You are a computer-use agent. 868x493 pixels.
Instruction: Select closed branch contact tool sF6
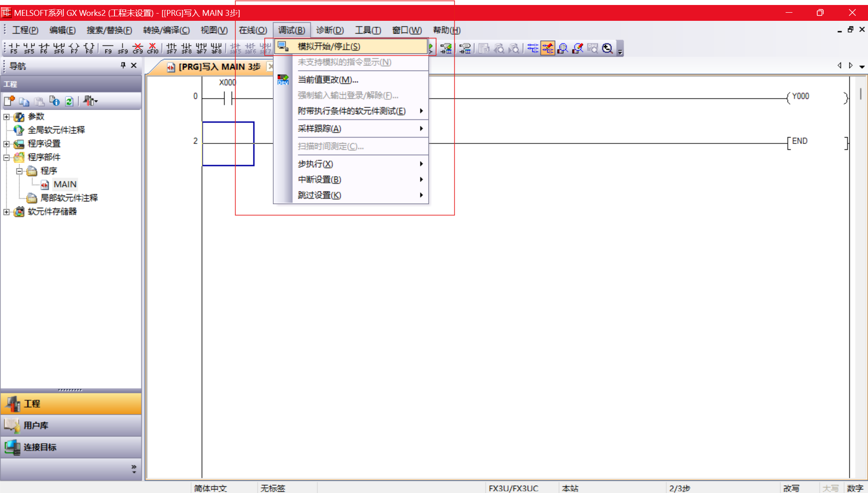point(59,48)
